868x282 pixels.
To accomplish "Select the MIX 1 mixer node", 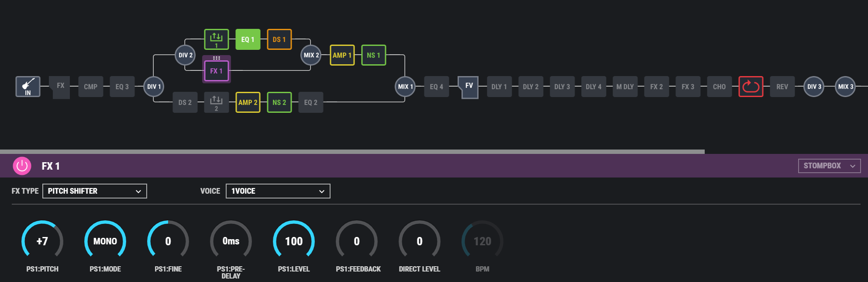I will coord(405,87).
